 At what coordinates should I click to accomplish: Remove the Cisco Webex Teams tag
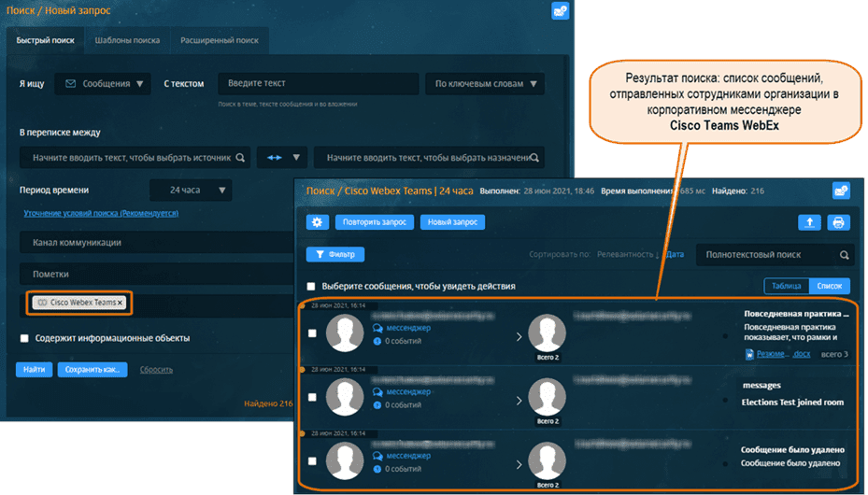[x=120, y=303]
